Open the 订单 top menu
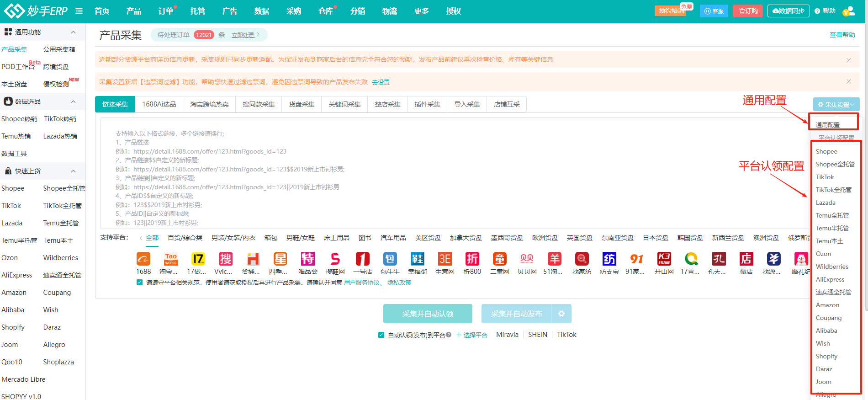Image resolution: width=868 pixels, height=400 pixels. pos(166,11)
